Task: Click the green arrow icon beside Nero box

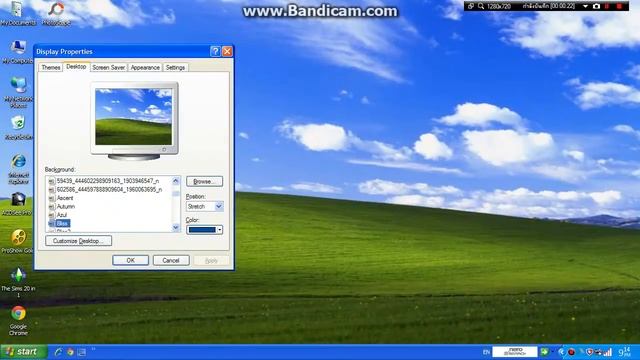Action: point(544,351)
